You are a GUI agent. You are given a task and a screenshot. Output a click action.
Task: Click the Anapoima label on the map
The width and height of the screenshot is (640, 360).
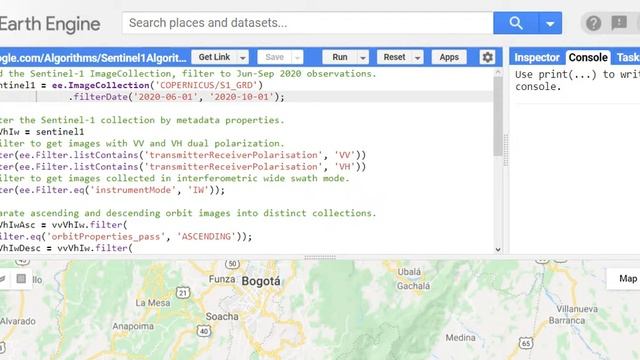point(133,326)
